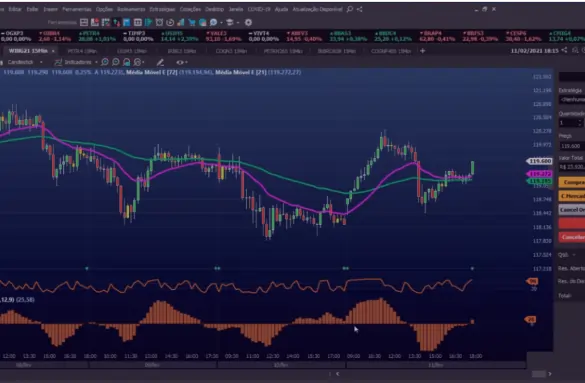Switch to the PETR4 15Min tab
This screenshot has width=585, height=383.
pos(82,51)
